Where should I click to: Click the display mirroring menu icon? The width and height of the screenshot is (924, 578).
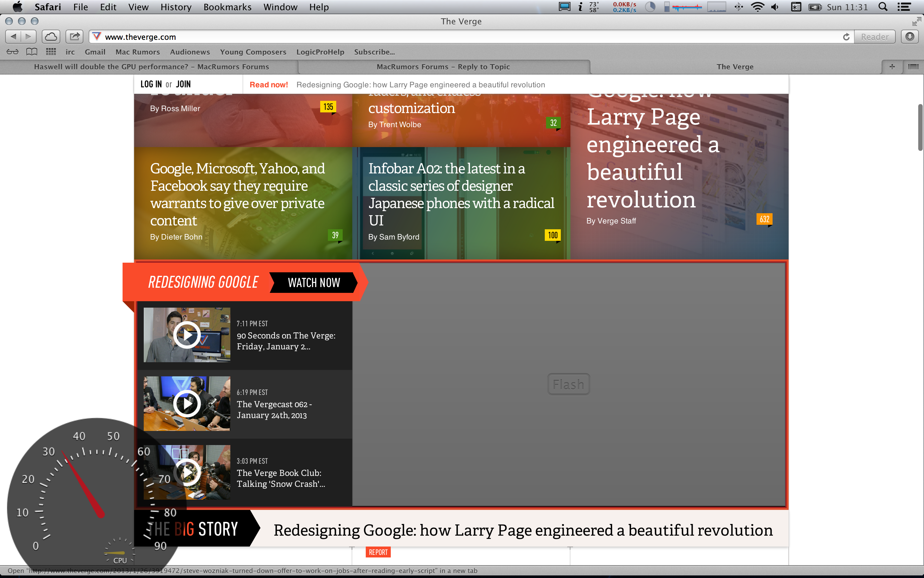[x=564, y=7]
